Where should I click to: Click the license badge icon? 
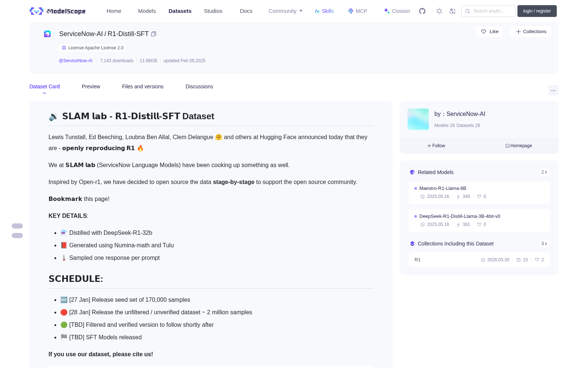[x=64, y=48]
